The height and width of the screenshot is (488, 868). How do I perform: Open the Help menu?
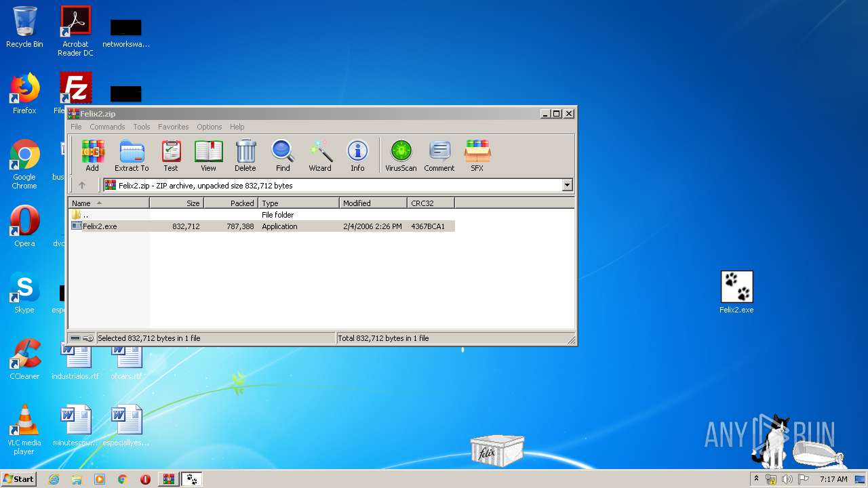pyautogui.click(x=237, y=127)
